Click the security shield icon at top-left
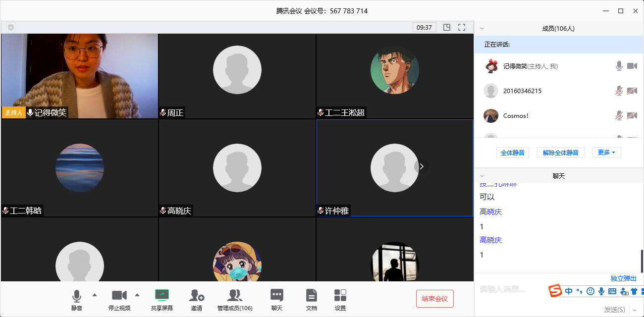Screen dimensions: 644x317 tap(11, 27)
